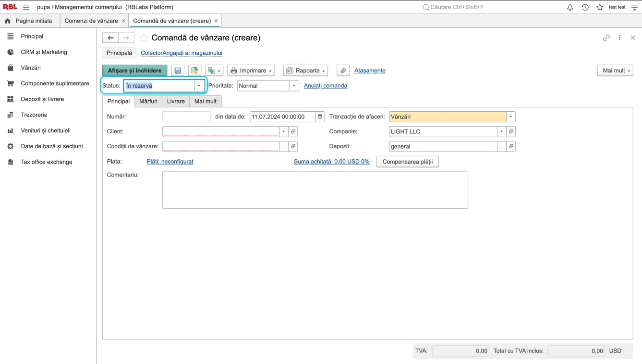The image size is (642, 364).
Task: Copy link to this order form
Action: pyautogui.click(x=606, y=38)
